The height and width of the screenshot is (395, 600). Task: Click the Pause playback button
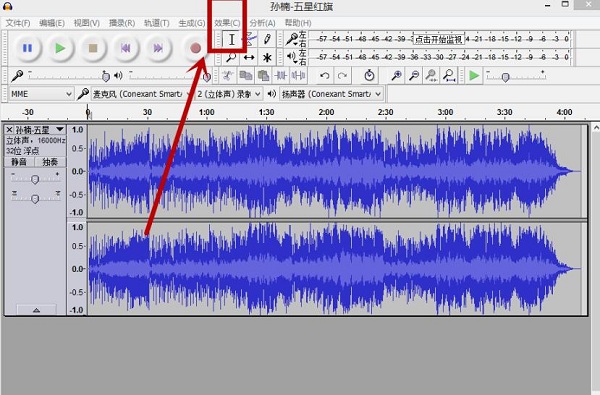point(27,48)
